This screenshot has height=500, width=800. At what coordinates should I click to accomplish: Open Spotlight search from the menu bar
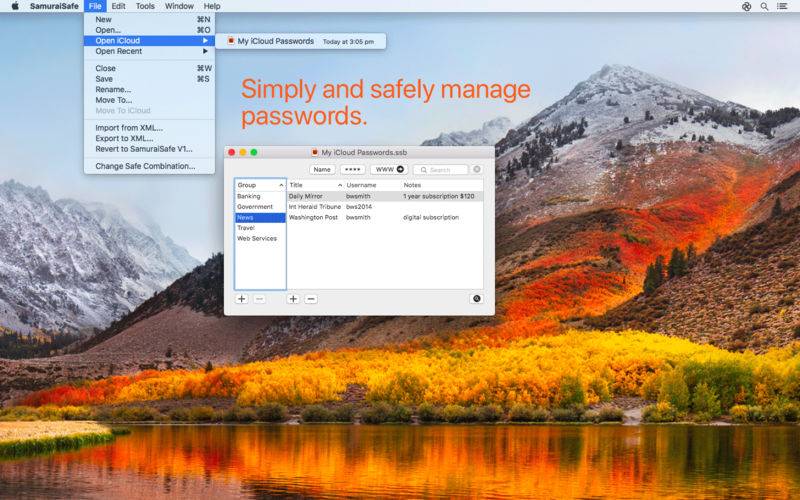(x=764, y=7)
